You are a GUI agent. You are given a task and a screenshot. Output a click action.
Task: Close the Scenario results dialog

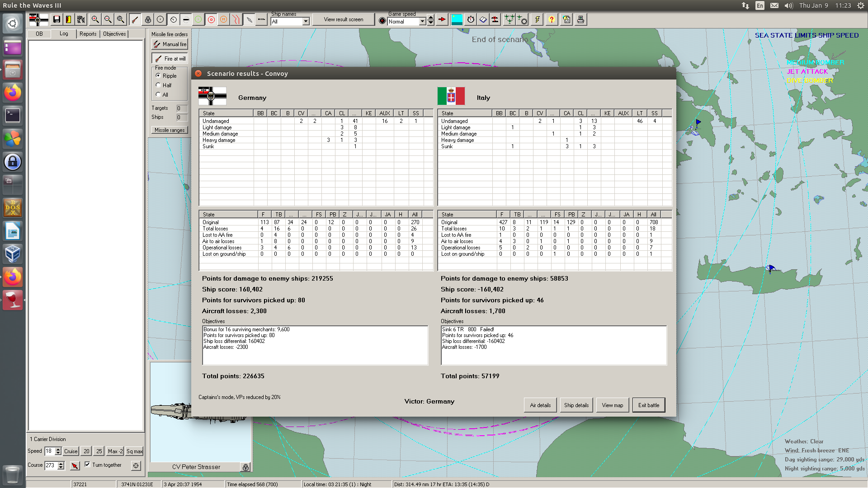click(x=198, y=73)
